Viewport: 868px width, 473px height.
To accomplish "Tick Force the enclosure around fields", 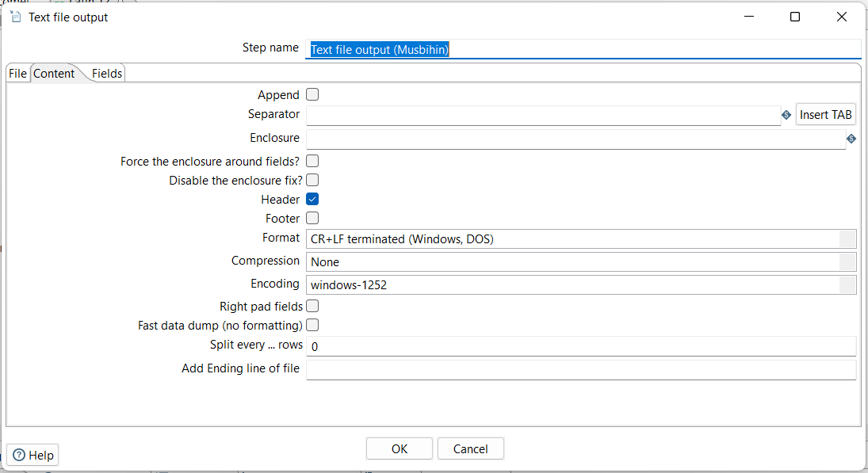I will pos(312,161).
